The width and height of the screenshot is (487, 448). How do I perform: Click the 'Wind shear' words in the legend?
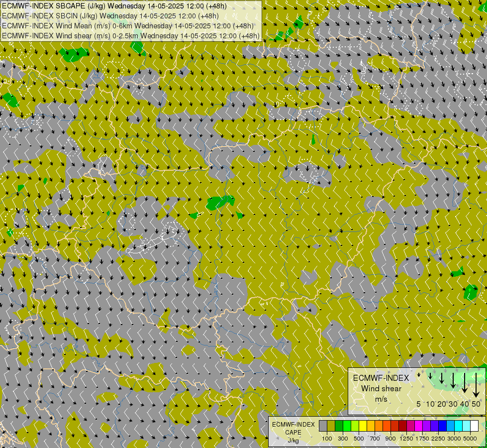381,389
